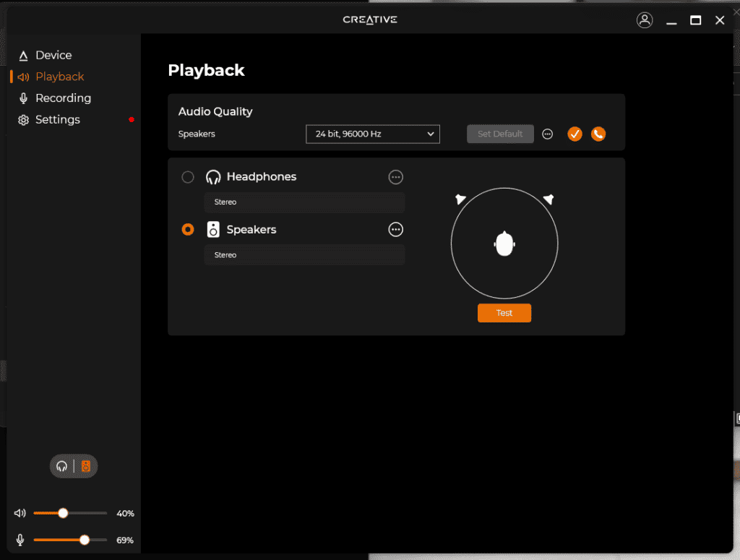
Task: Expand the Speakers Stereo configuration field
Action: 304,255
